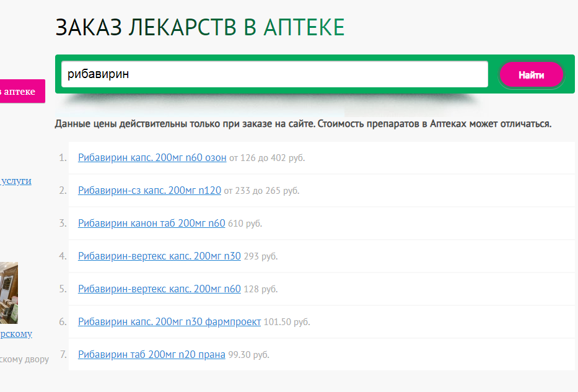Follow the 'услуги' link in left sidebar
The width and height of the screenshot is (578, 392).
click(x=16, y=181)
